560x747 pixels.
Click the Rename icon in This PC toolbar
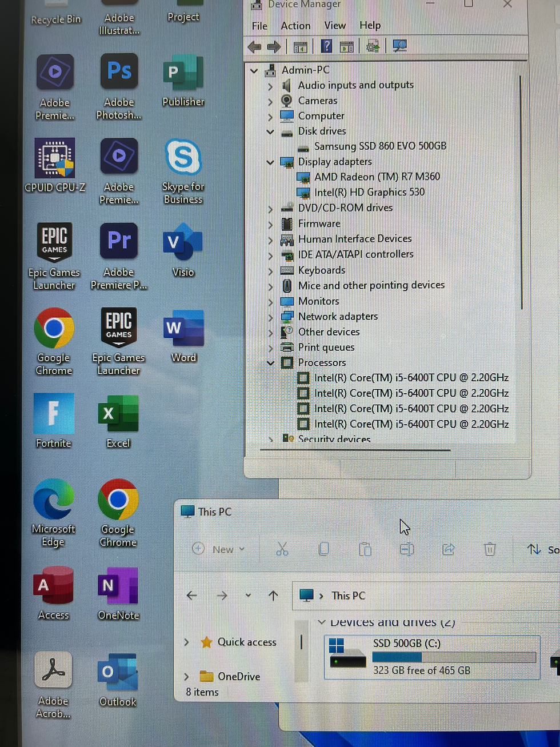407,549
